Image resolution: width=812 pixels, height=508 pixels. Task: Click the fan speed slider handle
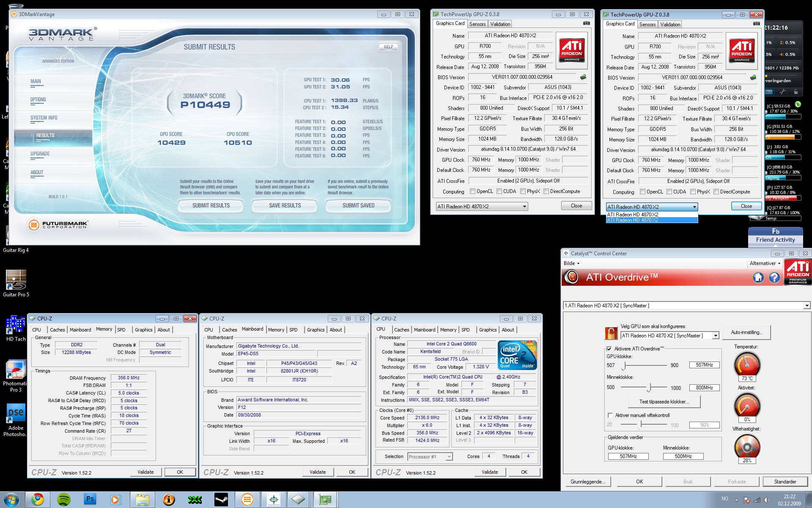point(641,425)
